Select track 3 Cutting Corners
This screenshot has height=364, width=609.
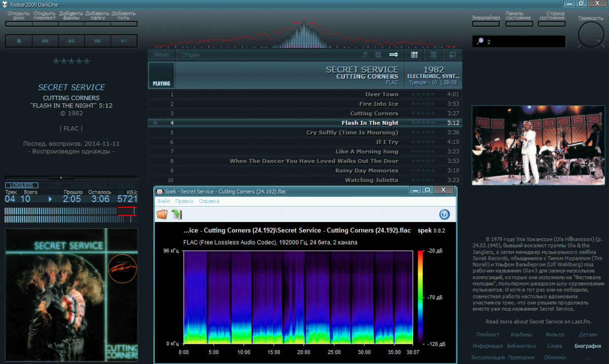pos(305,114)
